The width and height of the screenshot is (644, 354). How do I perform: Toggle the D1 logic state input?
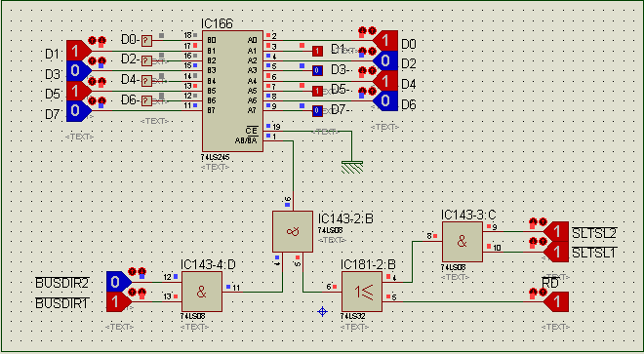pos(79,51)
